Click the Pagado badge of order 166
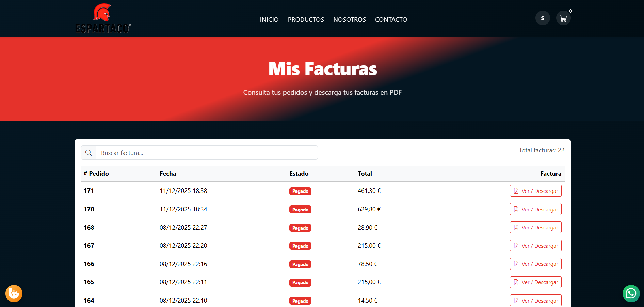 (300, 264)
